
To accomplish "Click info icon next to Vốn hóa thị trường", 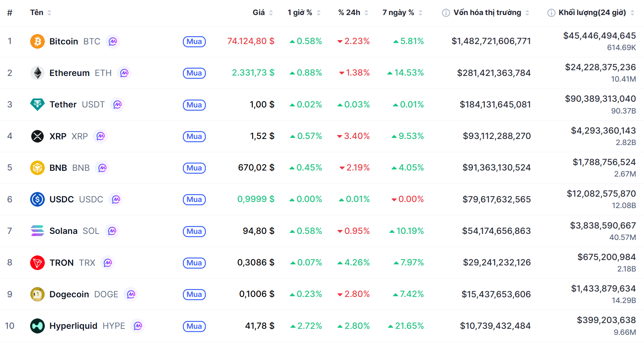I will 446,13.
